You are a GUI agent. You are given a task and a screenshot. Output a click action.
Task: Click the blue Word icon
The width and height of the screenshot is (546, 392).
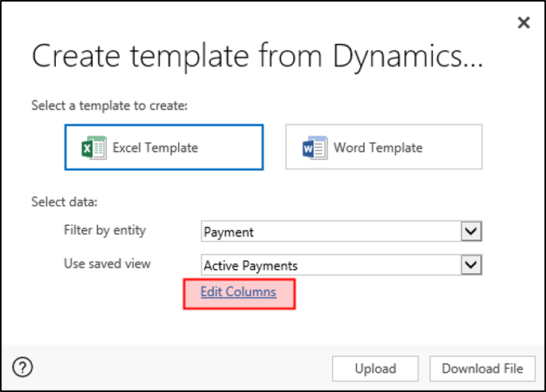point(315,148)
